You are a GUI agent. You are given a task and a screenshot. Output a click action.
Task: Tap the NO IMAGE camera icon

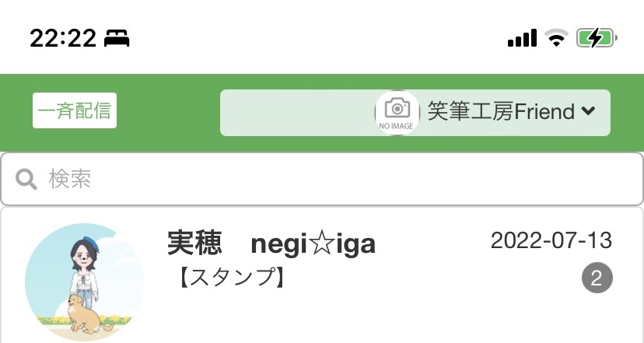(x=397, y=113)
